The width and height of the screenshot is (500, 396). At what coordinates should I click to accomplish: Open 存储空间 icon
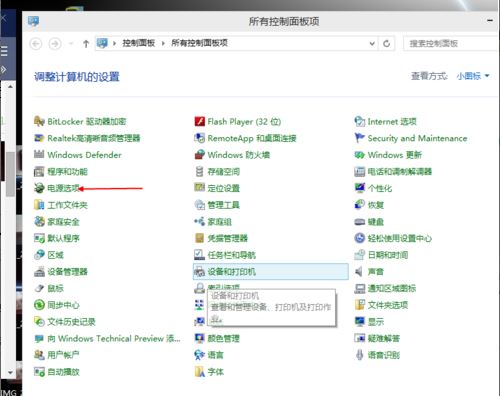pos(199,172)
